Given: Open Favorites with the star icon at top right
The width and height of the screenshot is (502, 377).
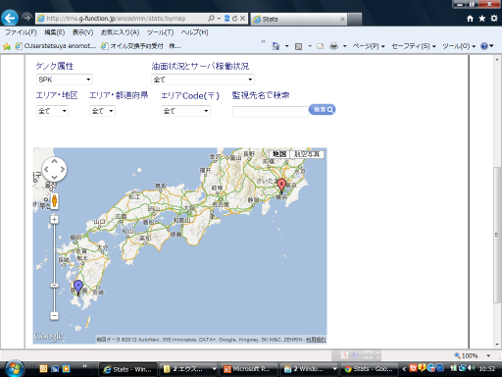Looking at the screenshot, I should tap(482, 19).
